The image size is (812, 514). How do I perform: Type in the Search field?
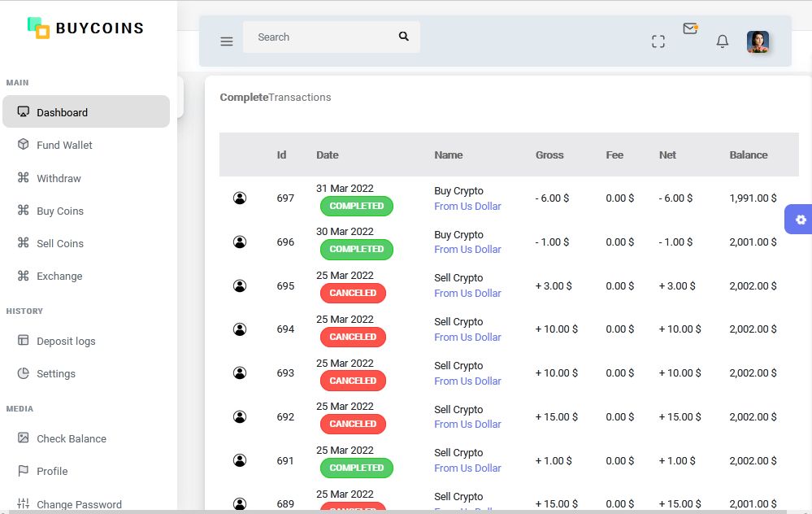pyautogui.click(x=321, y=37)
